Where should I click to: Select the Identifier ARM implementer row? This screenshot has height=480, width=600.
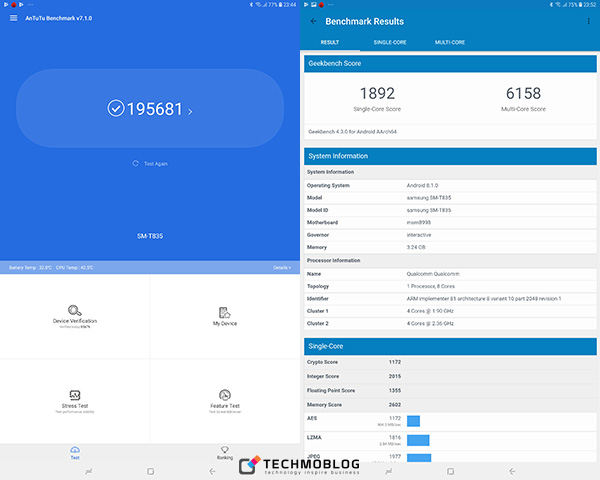click(x=450, y=299)
